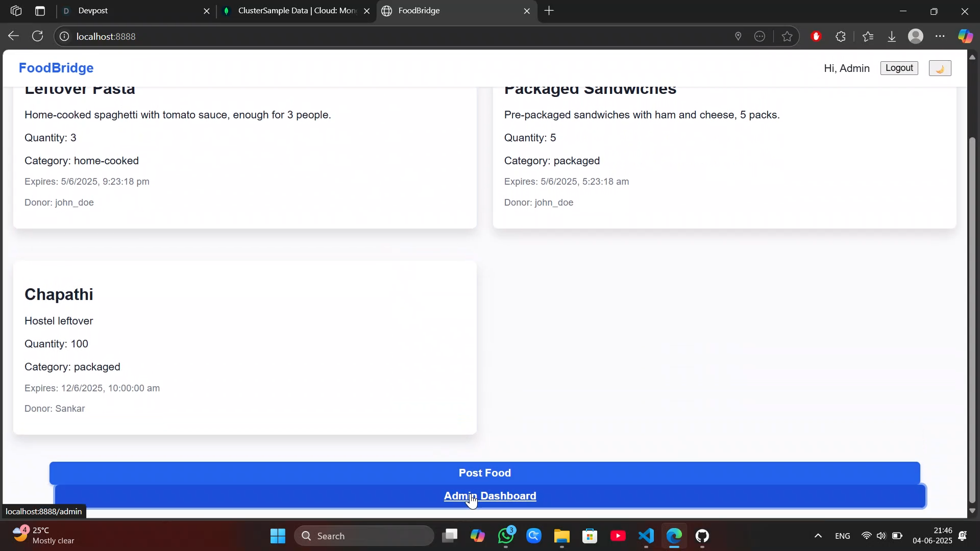Click the Logout button
Viewport: 980px width, 551px height.
(899, 68)
